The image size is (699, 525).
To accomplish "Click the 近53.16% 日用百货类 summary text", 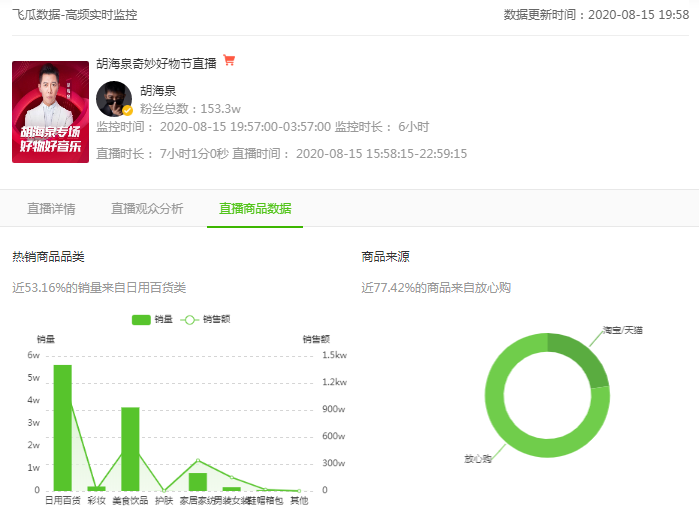I will [99, 287].
